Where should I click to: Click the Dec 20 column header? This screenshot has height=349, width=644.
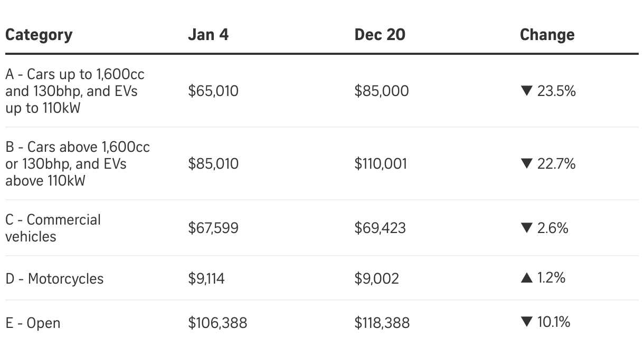coord(380,35)
